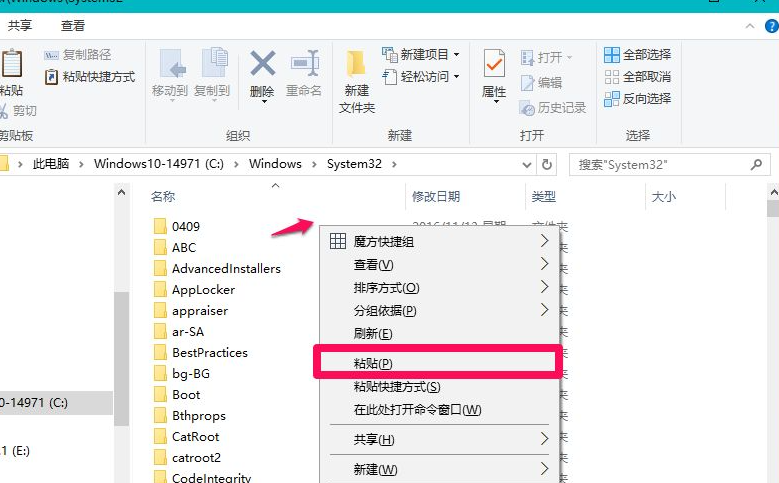Choose Refresh (刷新) in context menu
779x483 pixels.
click(x=373, y=333)
